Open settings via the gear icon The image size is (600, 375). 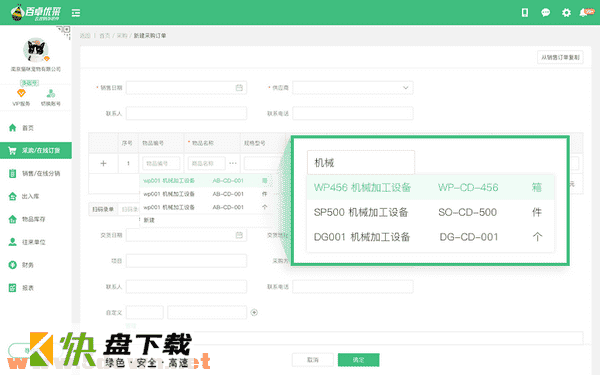pos(566,13)
